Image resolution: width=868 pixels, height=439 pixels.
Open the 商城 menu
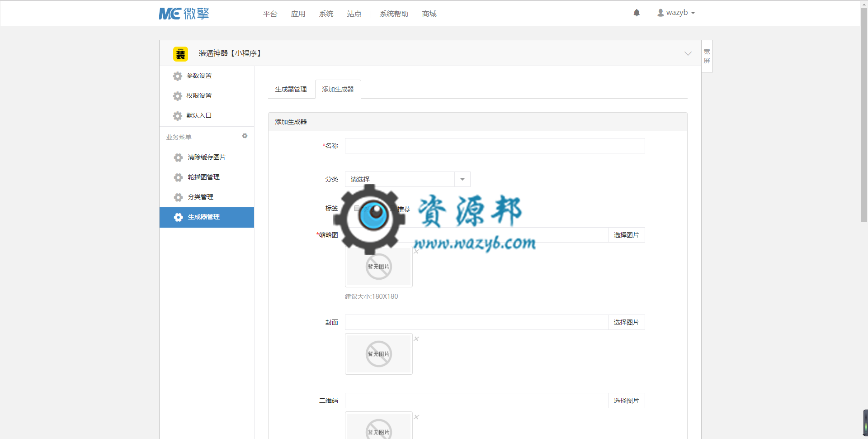429,14
